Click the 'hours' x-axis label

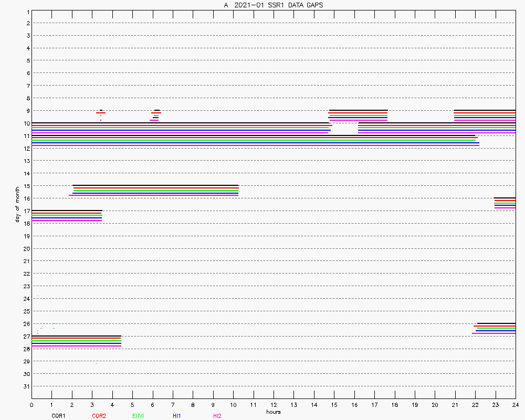tap(273, 412)
